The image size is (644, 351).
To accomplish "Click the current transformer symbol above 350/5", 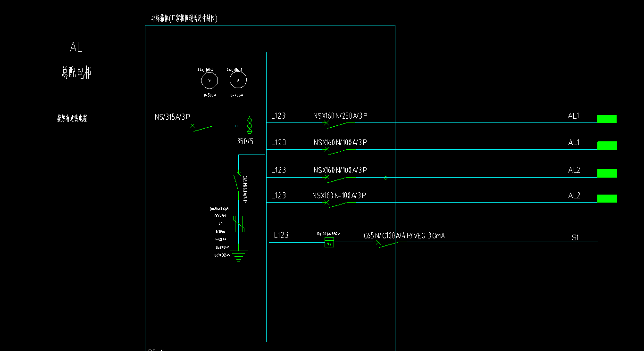I will (x=250, y=125).
